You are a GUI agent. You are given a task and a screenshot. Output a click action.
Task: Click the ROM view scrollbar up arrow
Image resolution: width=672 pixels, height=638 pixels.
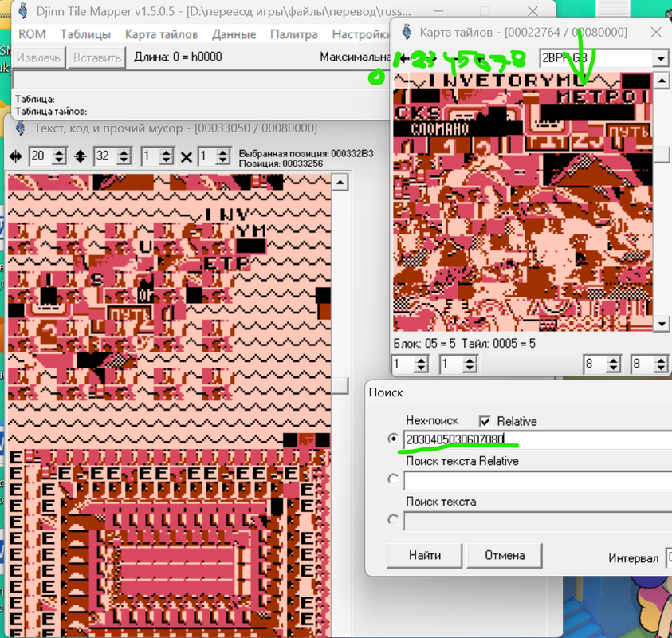click(x=340, y=183)
